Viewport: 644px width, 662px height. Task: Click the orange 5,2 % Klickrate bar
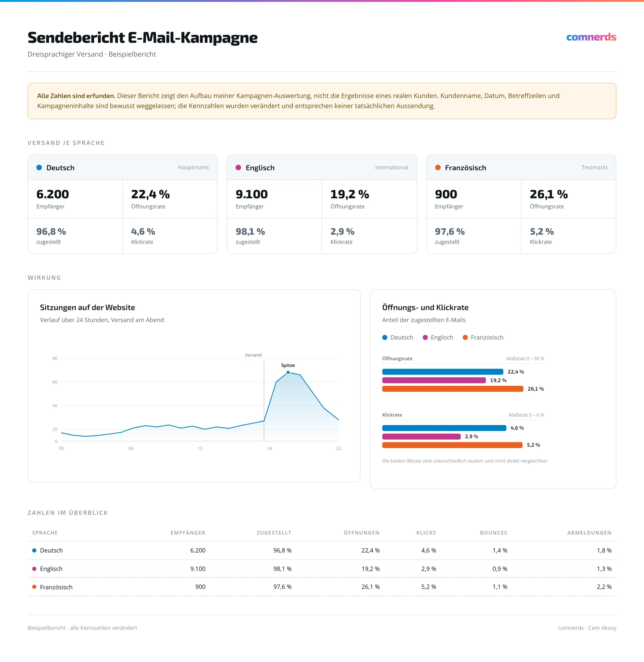[452, 445]
